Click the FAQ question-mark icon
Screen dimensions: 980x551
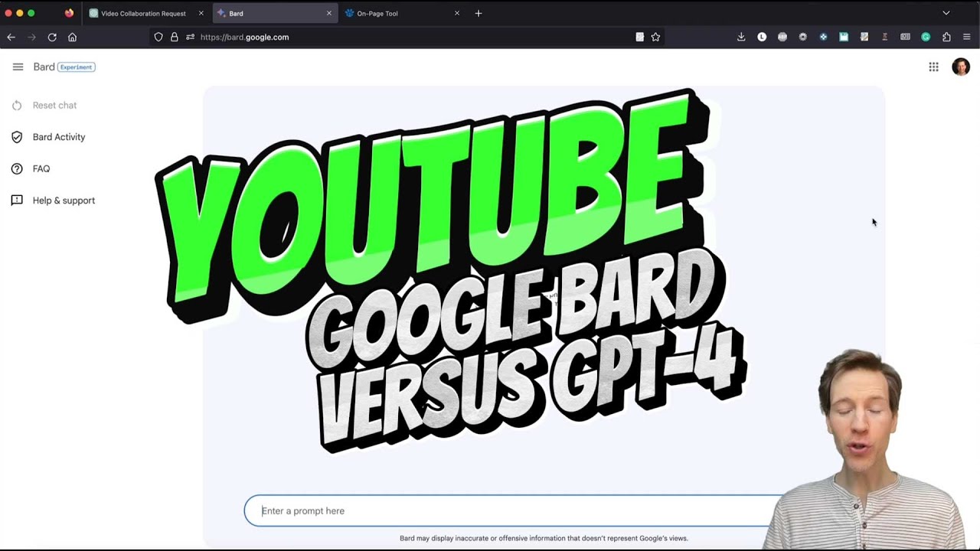[17, 168]
